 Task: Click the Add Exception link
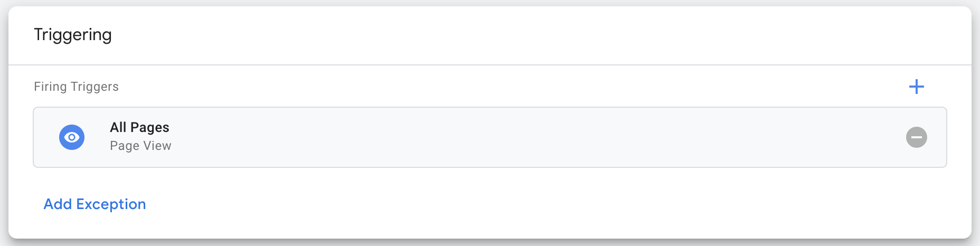[95, 204]
